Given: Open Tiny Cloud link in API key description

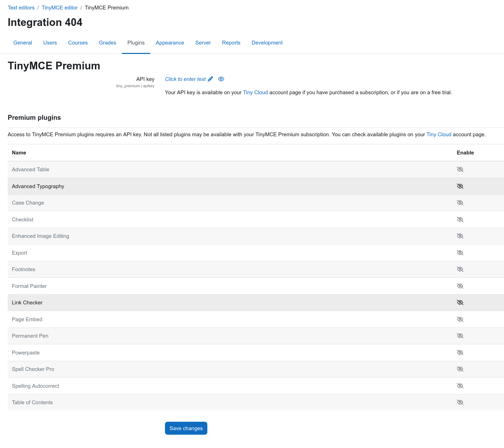Looking at the screenshot, I should click(255, 92).
